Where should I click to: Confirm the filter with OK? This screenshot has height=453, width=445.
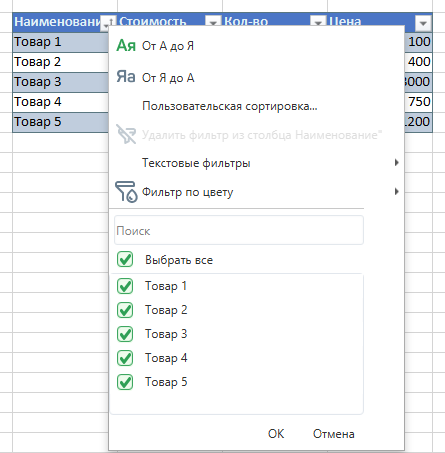276,434
